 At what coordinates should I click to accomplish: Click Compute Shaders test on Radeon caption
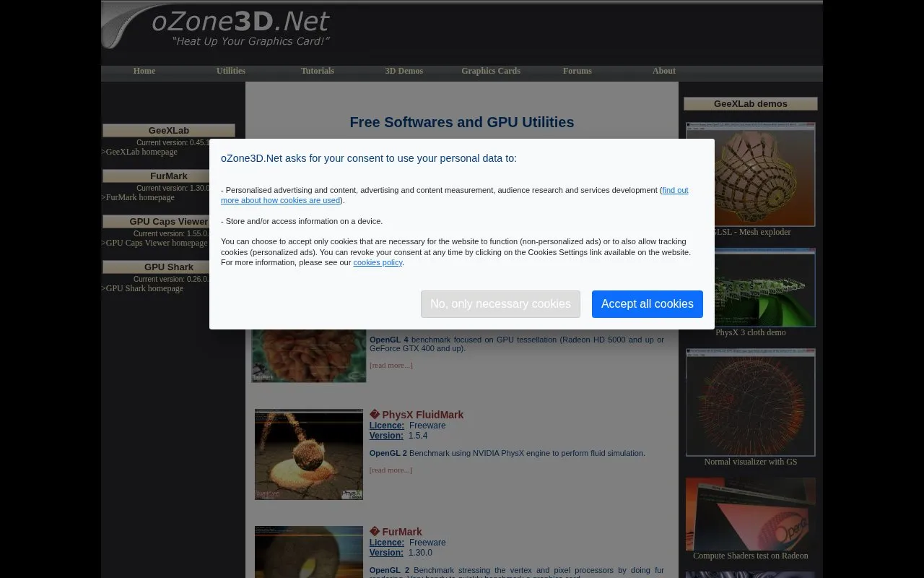(751, 556)
